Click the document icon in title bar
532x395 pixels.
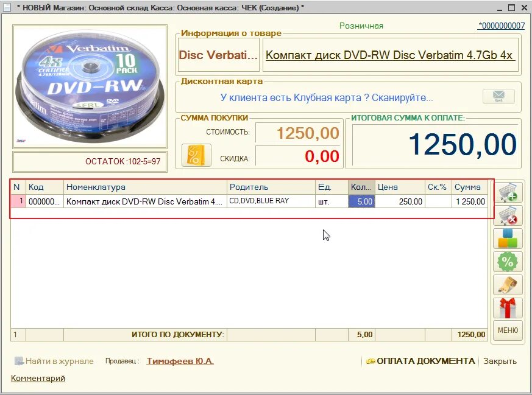tap(7, 7)
